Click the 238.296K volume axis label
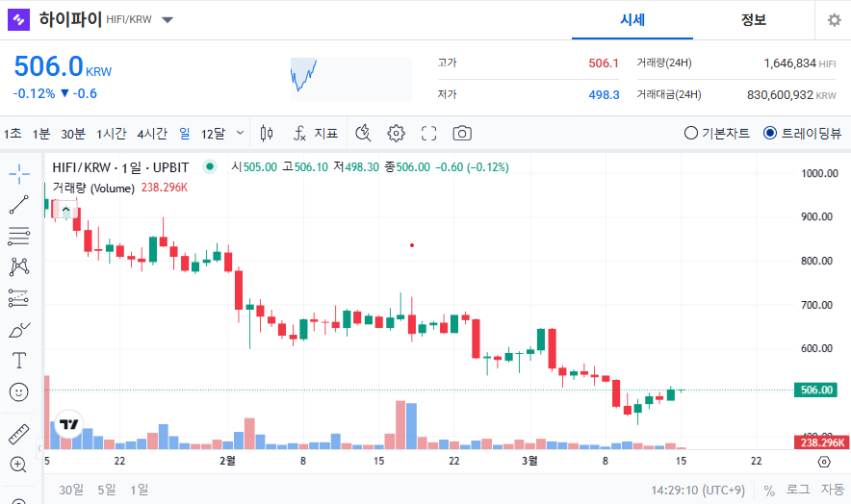Screen dimensions: 851x504 click(x=822, y=442)
